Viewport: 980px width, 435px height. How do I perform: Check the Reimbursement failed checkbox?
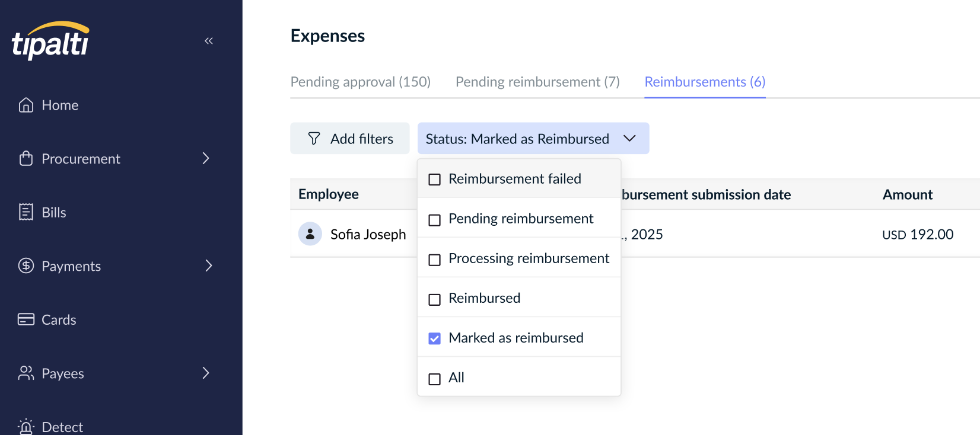click(x=435, y=180)
